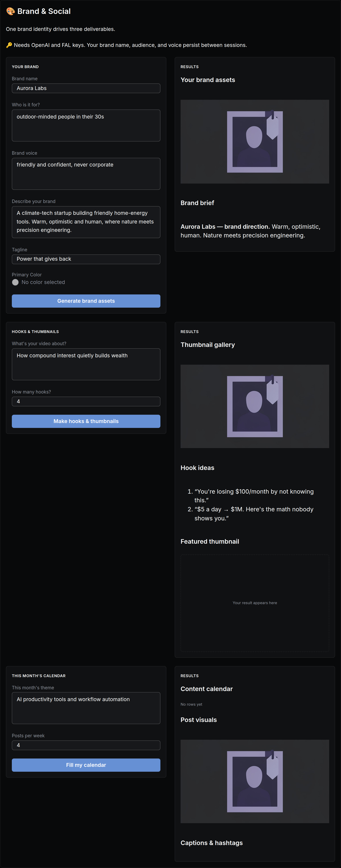Click the Hook ideas heading
The image size is (341, 868).
point(197,468)
